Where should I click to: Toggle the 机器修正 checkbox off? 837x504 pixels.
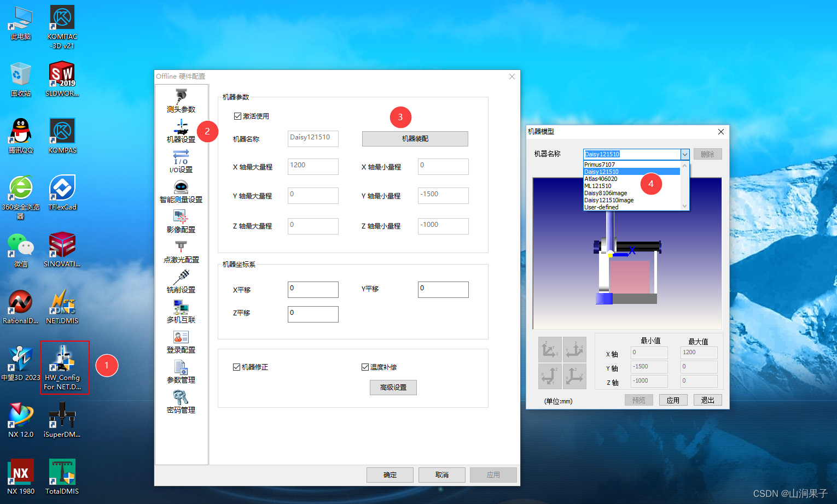pyautogui.click(x=236, y=367)
